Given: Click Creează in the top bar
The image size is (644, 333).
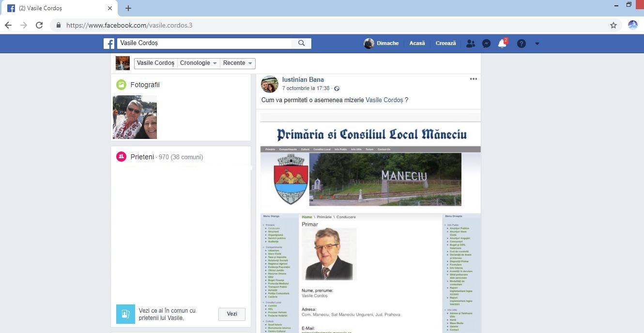Looking at the screenshot, I should coord(445,43).
